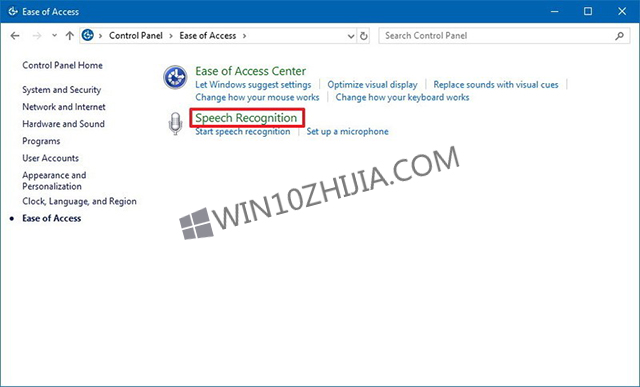
Task: Click the Control Panel icon in address bar
Action: [x=88, y=36]
